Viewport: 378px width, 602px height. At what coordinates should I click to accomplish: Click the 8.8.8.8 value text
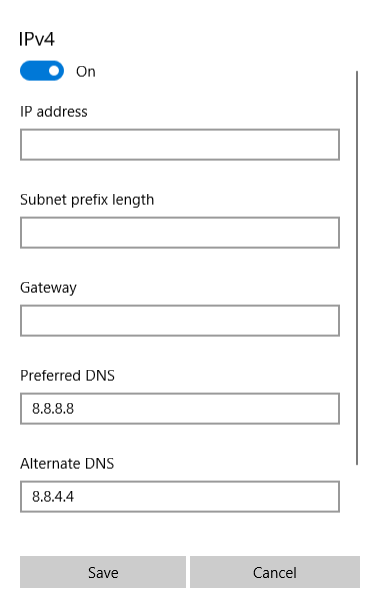53,409
